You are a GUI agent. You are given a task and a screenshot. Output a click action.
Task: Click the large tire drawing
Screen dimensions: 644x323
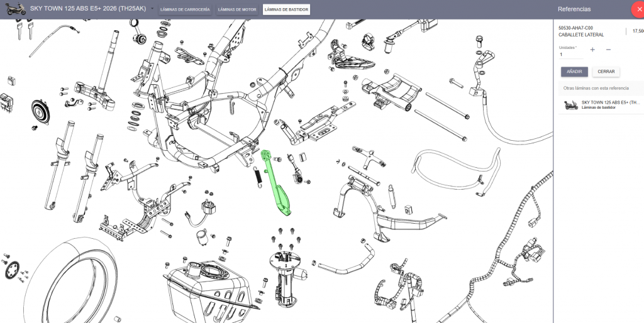(x=69, y=283)
